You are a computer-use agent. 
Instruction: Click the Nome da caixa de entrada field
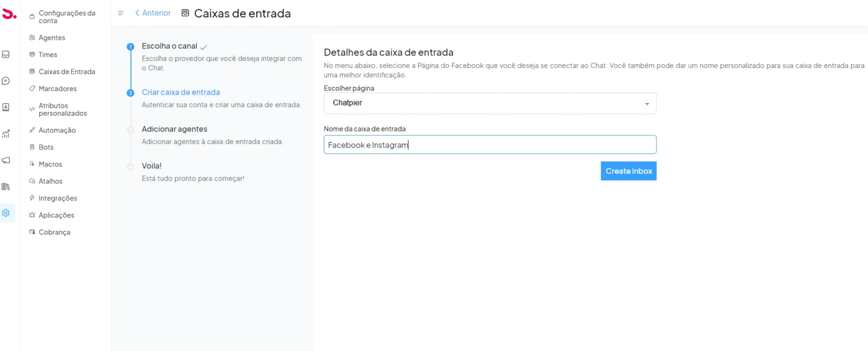(489, 145)
